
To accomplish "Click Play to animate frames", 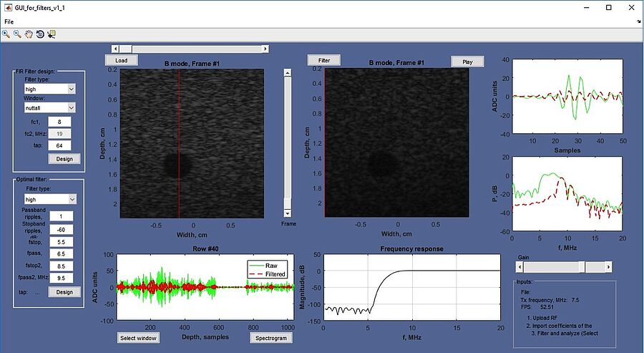I will click(467, 62).
